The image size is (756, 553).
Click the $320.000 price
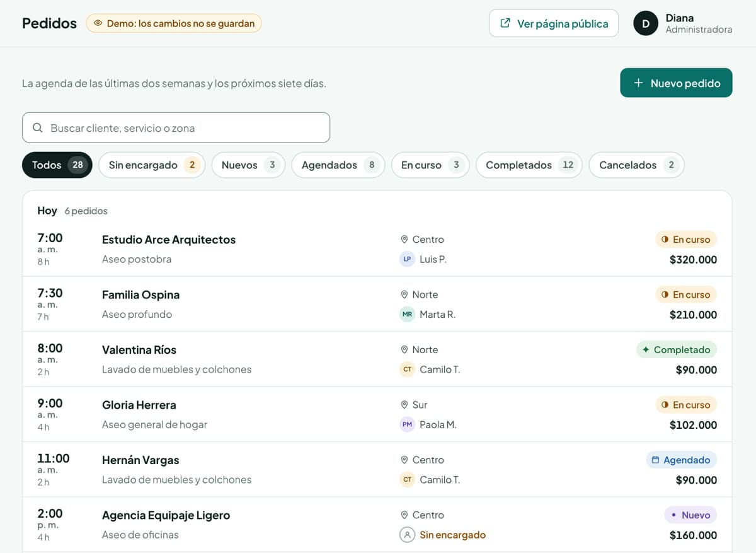tap(693, 260)
